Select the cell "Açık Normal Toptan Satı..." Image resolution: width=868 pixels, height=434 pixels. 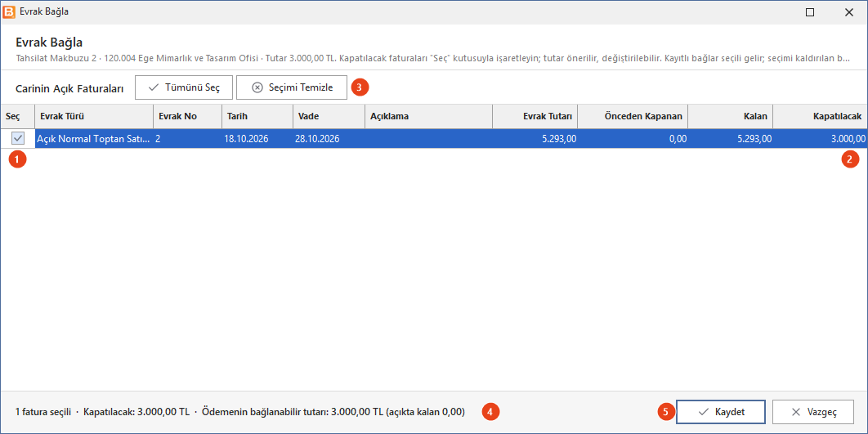pyautogui.click(x=94, y=139)
